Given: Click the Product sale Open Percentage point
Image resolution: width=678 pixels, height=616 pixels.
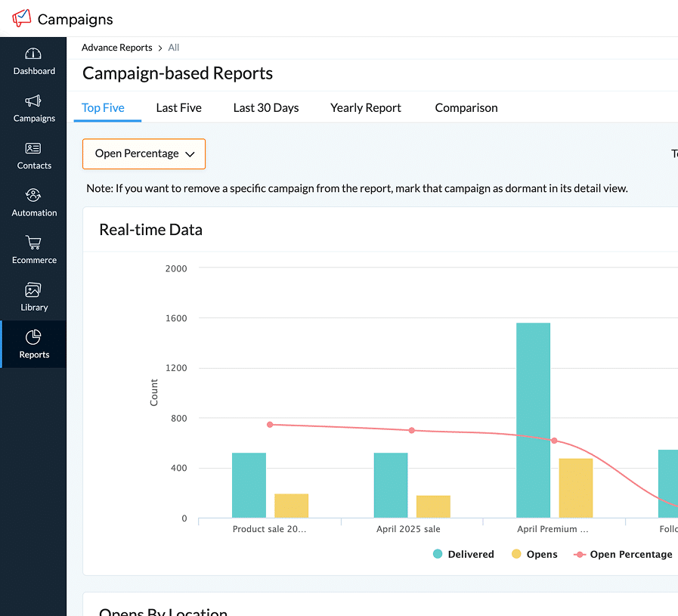Looking at the screenshot, I should click(x=270, y=425).
